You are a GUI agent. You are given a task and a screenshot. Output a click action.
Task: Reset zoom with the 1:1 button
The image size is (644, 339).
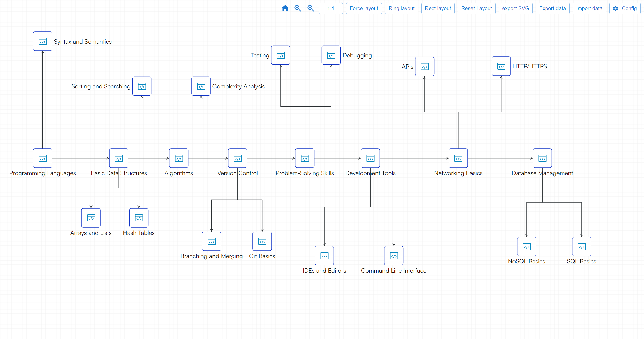330,8
